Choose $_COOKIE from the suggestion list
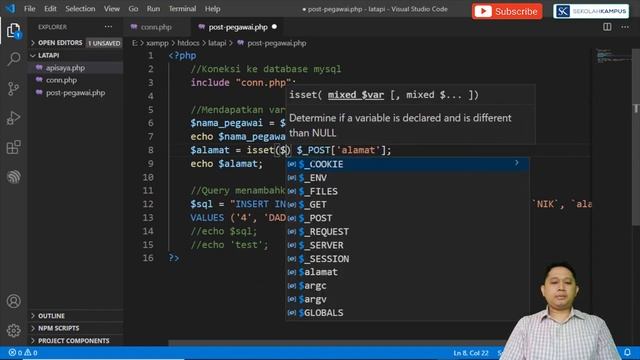The image size is (640, 360). (407, 164)
